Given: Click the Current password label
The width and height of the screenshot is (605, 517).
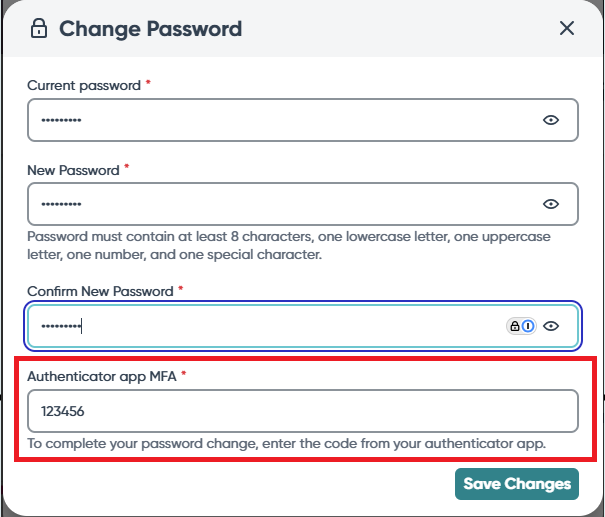Looking at the screenshot, I should [84, 86].
